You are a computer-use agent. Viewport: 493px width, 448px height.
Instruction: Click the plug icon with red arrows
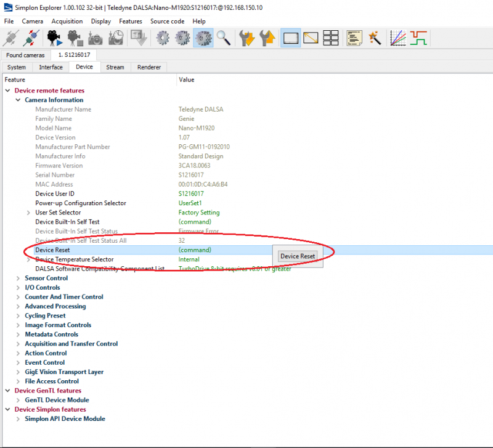(x=31, y=38)
